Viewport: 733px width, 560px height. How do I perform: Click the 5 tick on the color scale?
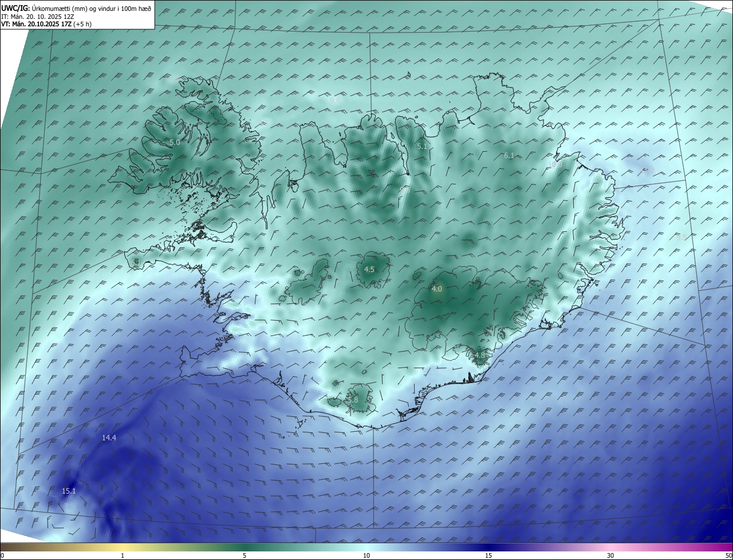click(x=245, y=555)
